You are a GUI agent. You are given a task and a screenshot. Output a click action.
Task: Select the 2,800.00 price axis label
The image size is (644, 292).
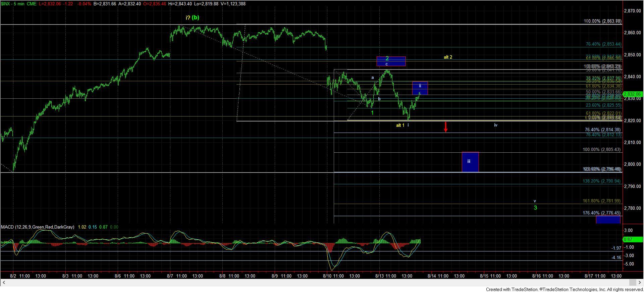(x=633, y=164)
